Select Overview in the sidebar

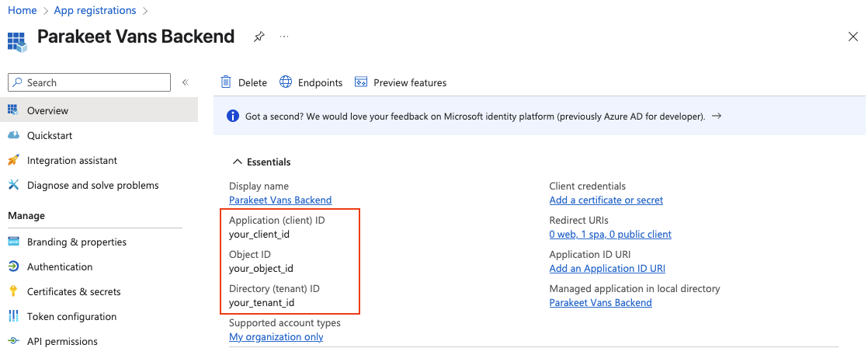[x=99, y=110]
